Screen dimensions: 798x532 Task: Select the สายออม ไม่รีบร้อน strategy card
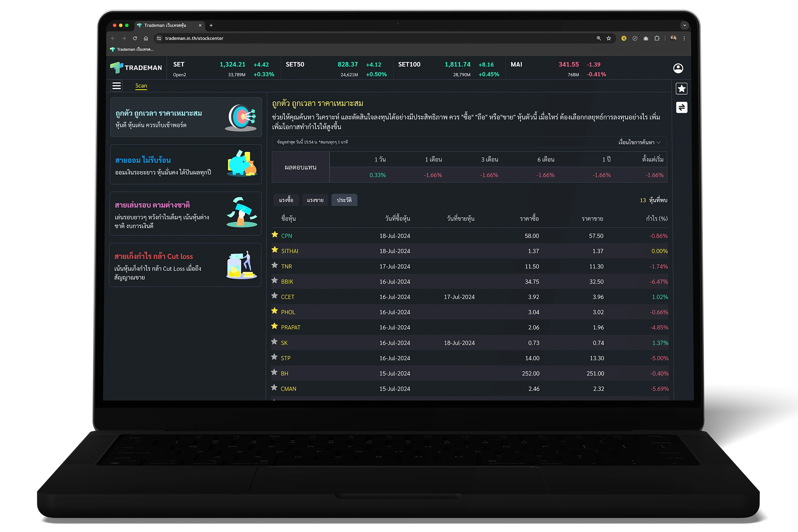pyautogui.click(x=186, y=165)
